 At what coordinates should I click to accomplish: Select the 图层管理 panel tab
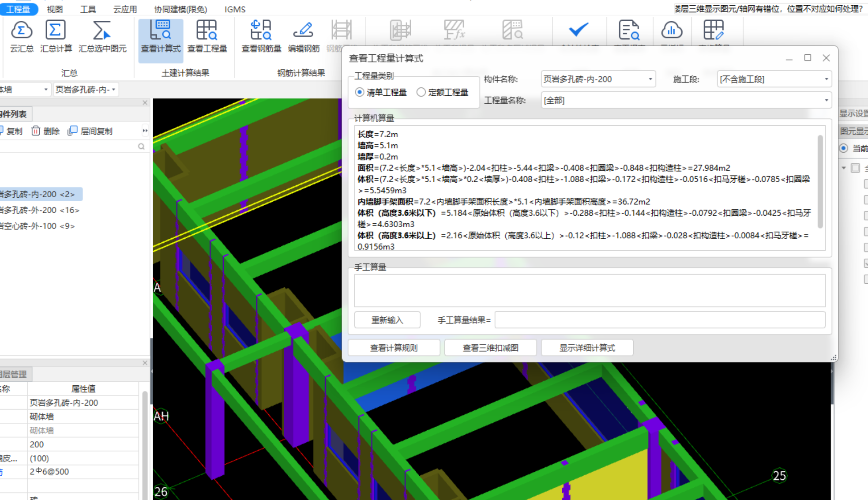point(15,374)
